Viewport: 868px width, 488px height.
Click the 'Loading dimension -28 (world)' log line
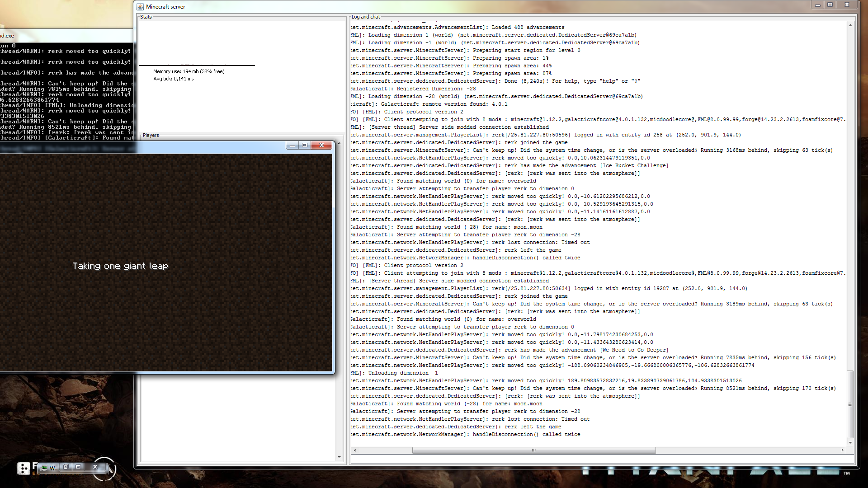[x=497, y=96]
